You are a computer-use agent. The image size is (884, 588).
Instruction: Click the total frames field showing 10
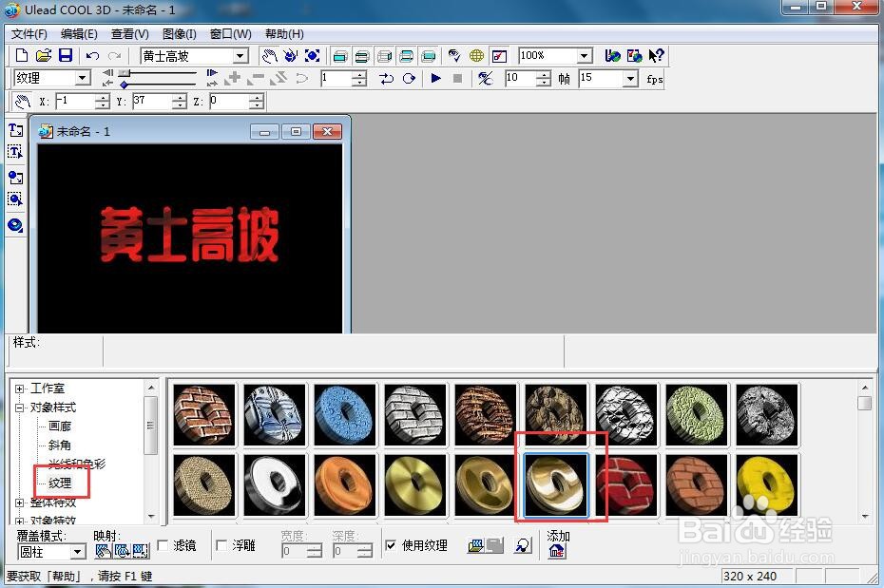[x=520, y=78]
